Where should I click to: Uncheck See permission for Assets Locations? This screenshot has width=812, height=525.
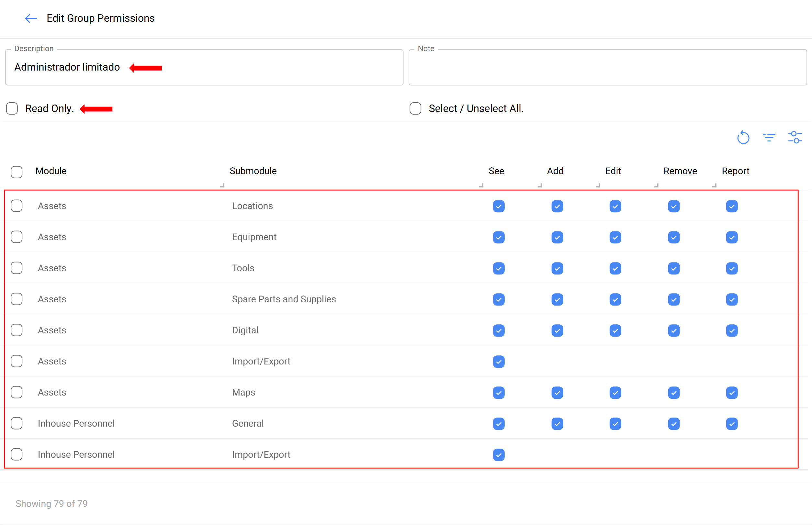499,206
